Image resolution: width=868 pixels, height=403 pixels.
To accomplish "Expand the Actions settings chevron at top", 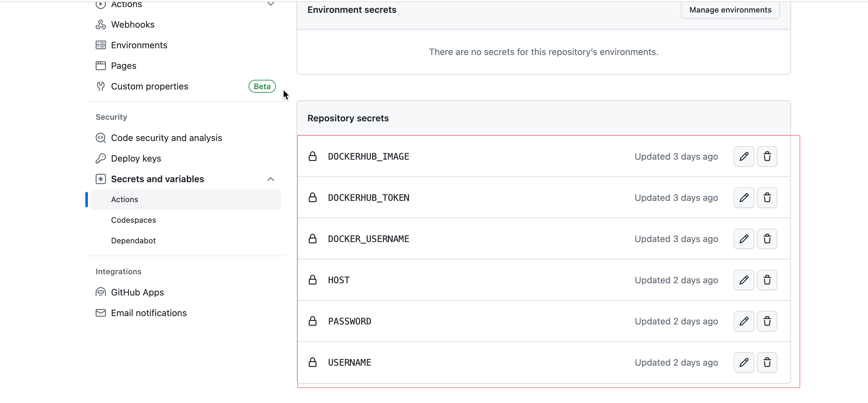I will coord(270,4).
